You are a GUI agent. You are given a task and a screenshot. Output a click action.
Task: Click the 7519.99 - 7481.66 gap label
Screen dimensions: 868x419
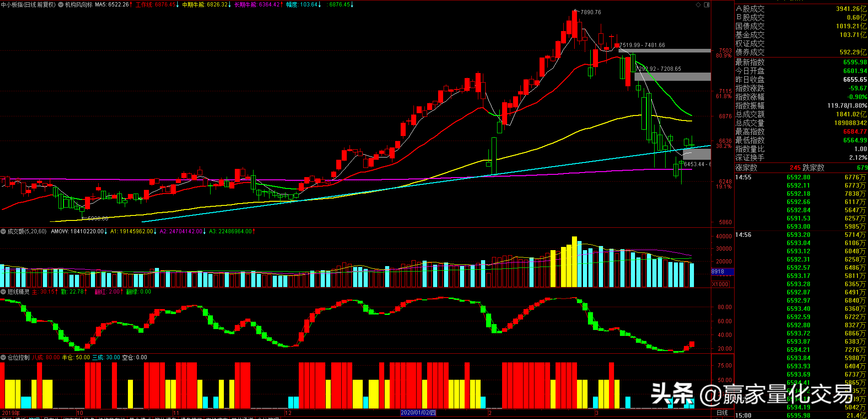click(642, 45)
